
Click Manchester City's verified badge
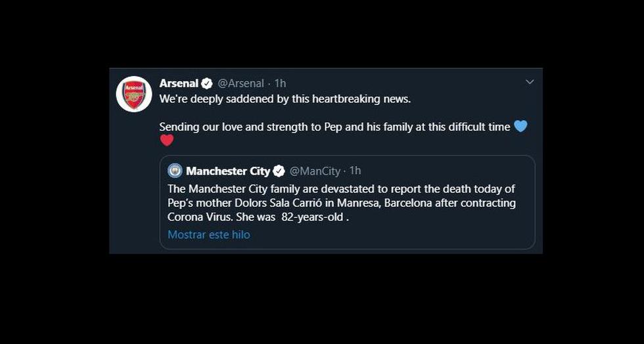tap(279, 171)
